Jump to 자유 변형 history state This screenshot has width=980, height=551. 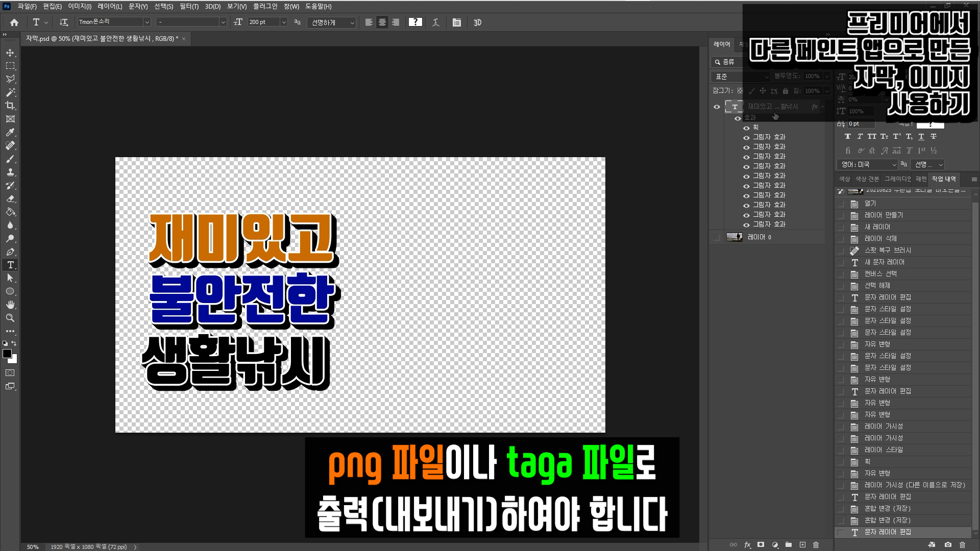pos(877,344)
